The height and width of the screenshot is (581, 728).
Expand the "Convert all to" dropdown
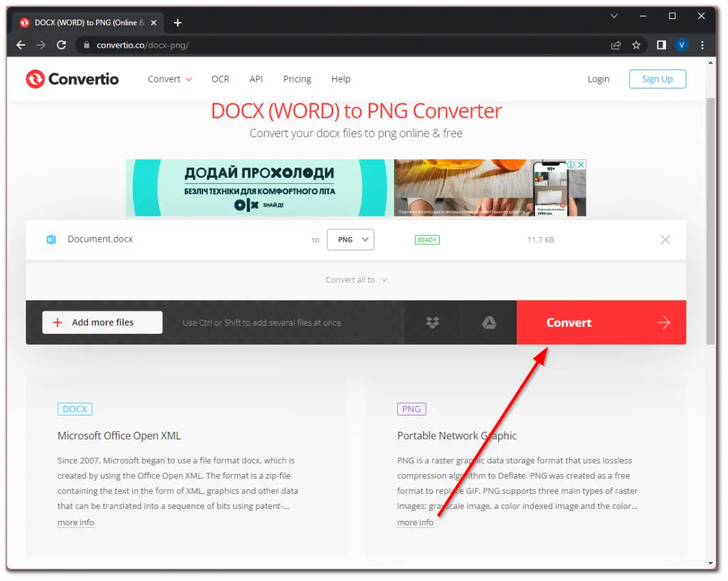click(357, 279)
